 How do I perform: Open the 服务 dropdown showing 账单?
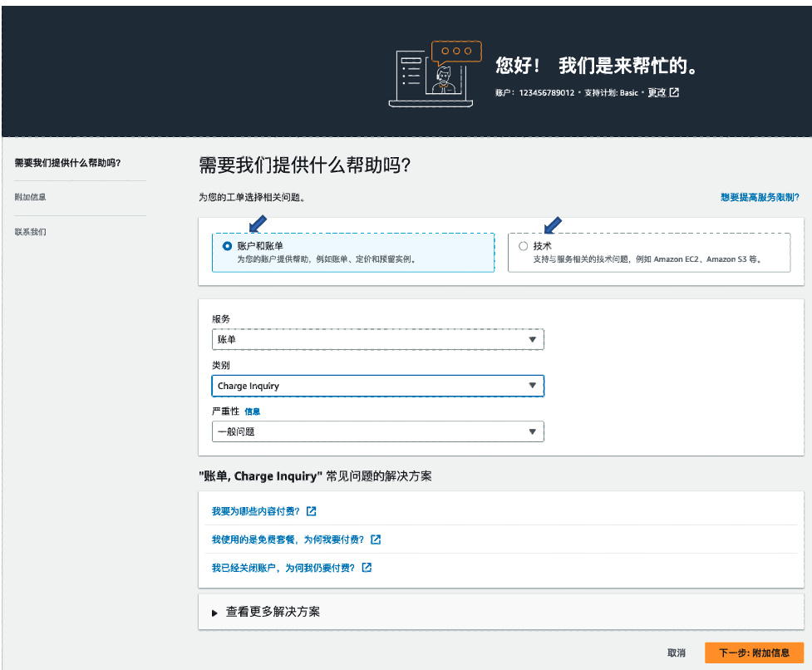tap(378, 339)
